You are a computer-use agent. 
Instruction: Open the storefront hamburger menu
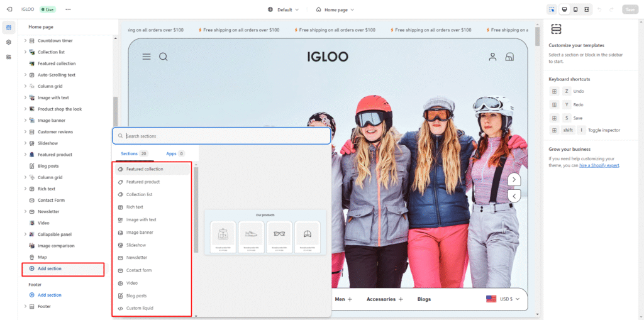[147, 57]
